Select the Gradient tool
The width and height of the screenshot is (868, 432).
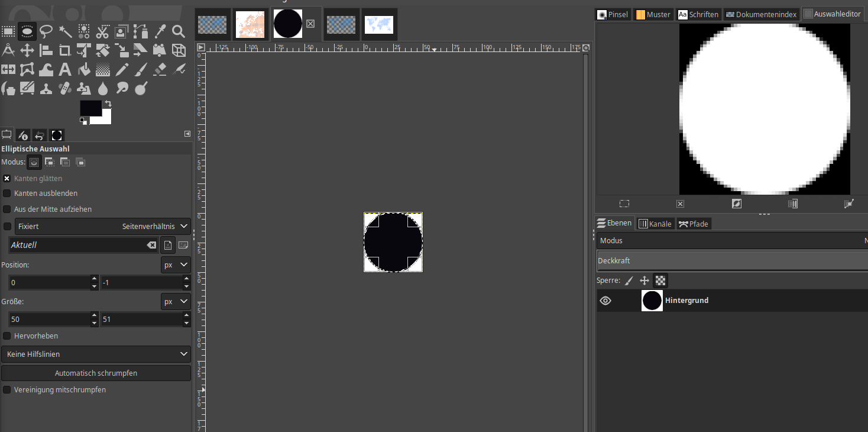(103, 69)
